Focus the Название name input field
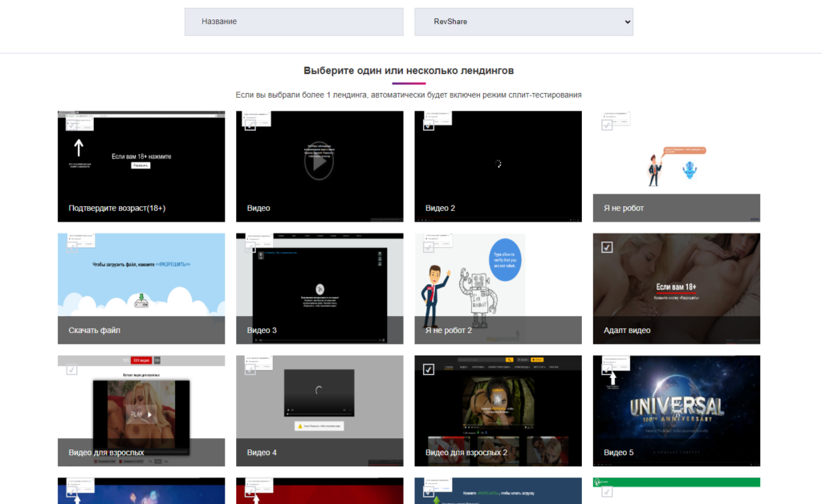 (x=294, y=22)
